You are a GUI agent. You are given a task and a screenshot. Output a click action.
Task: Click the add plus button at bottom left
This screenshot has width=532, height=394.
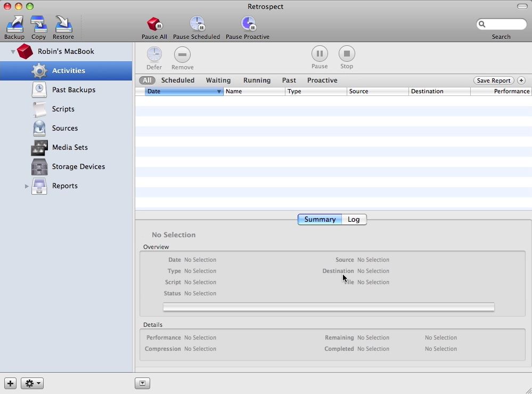point(11,383)
